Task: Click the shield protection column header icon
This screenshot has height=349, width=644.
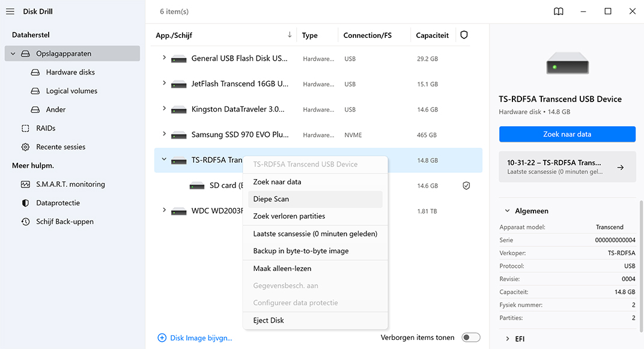Action: click(x=464, y=35)
